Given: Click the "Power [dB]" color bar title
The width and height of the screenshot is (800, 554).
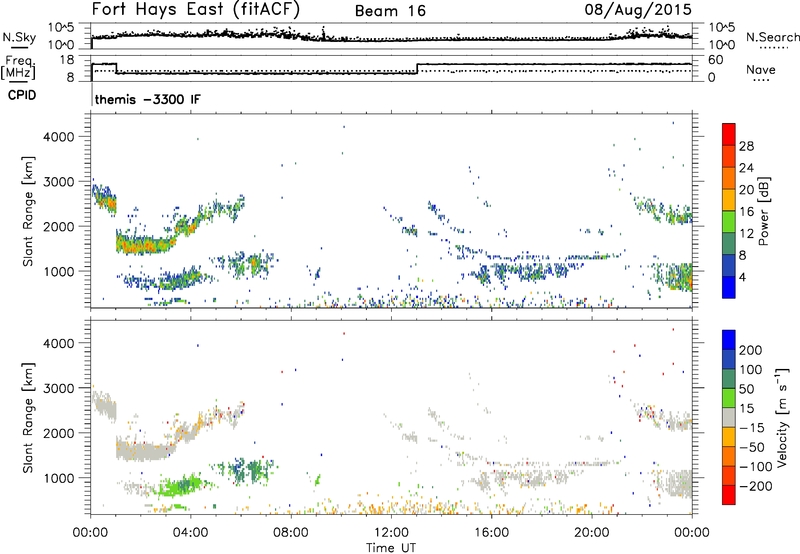Looking at the screenshot, I should (764, 211).
